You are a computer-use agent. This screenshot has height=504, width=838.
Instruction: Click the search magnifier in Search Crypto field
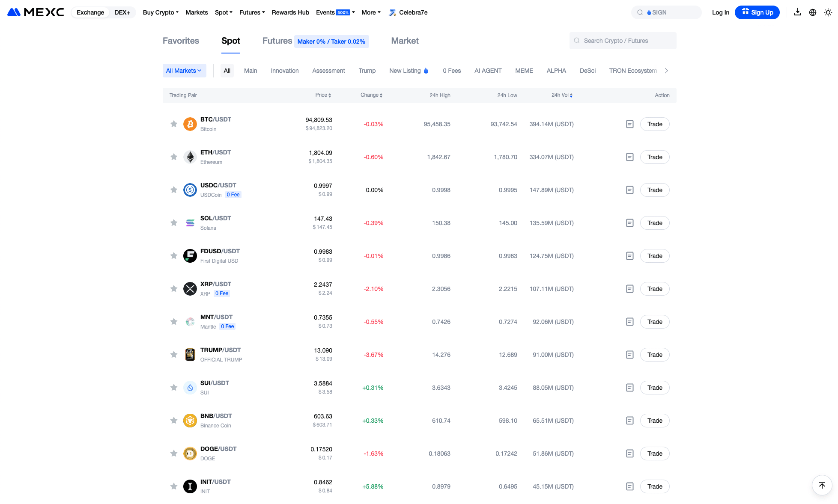[x=577, y=40]
